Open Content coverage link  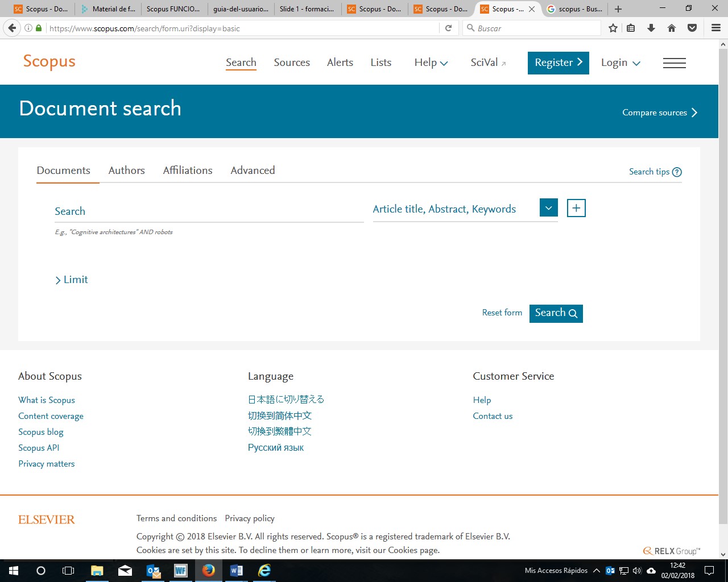[51, 416]
